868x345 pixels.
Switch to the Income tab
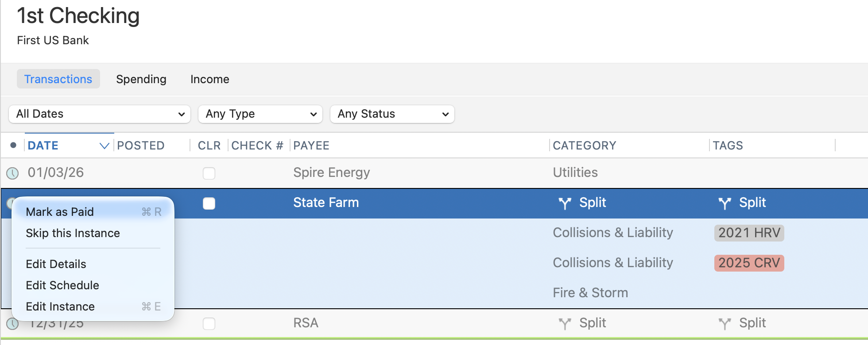(210, 79)
